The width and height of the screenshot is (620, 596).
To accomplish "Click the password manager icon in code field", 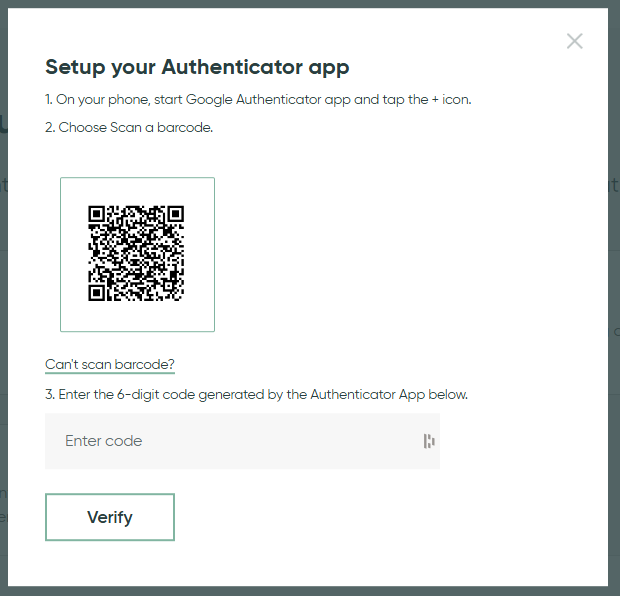I will pyautogui.click(x=428, y=441).
